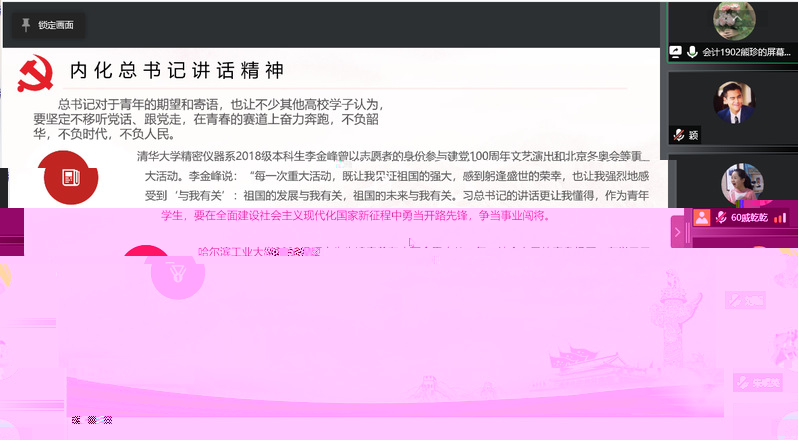Collapse the participant panel with the chevron arrow
The width and height of the screenshot is (798, 440).
(x=677, y=232)
